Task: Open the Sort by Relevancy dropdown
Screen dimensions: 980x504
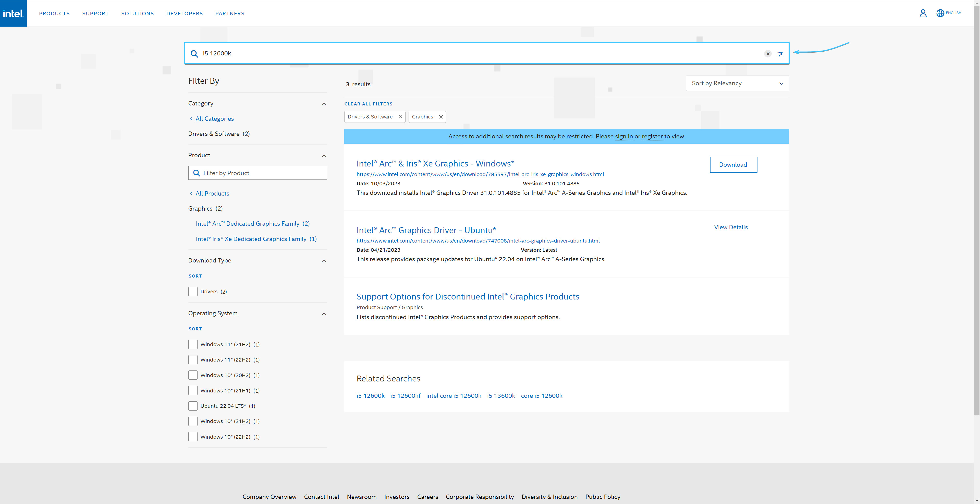Action: [x=737, y=83]
